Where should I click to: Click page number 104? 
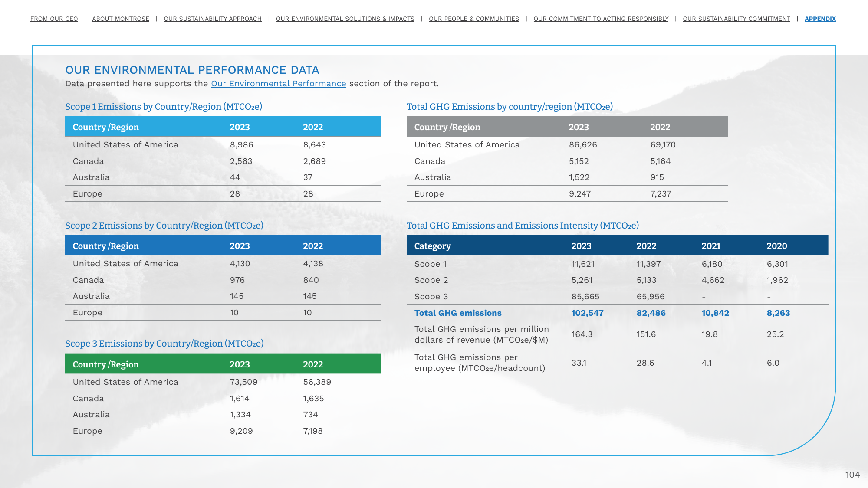tap(852, 475)
